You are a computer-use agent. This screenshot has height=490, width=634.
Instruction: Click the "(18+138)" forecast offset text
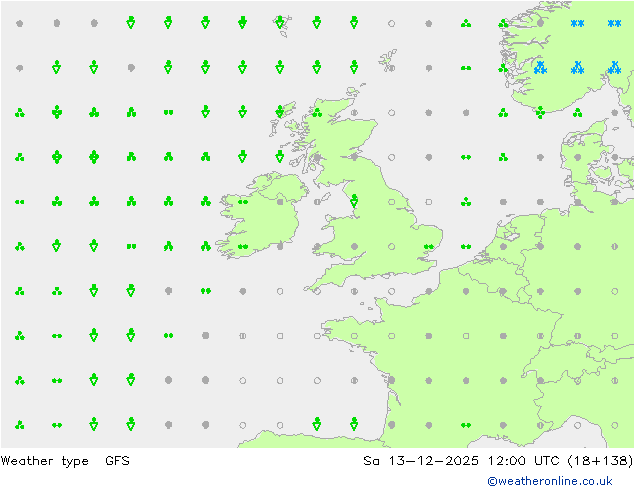600,460
